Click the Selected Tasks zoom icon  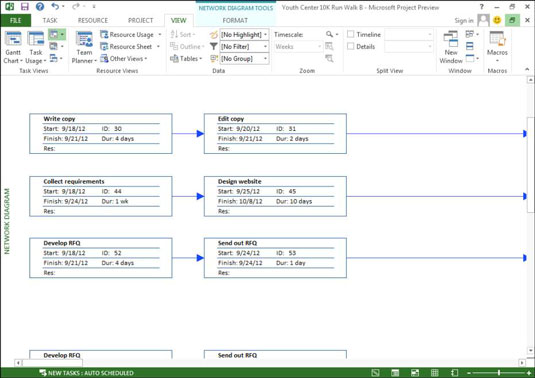(329, 59)
